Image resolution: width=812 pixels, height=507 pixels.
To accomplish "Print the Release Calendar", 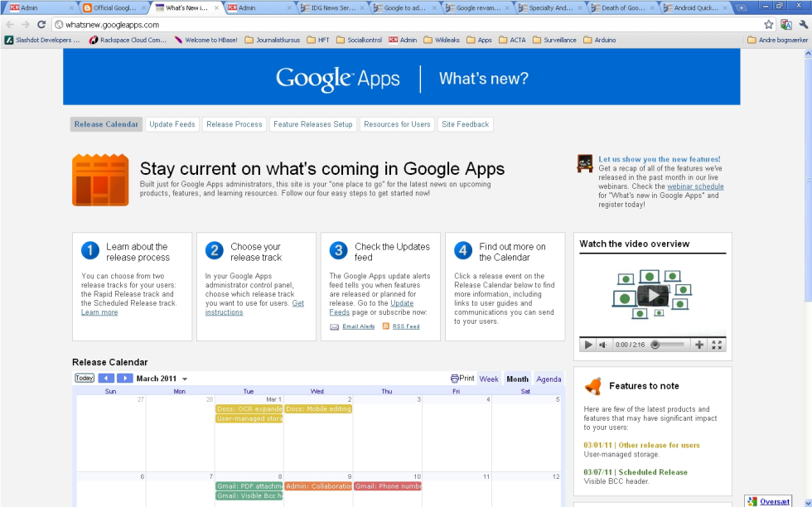I will tap(462, 379).
